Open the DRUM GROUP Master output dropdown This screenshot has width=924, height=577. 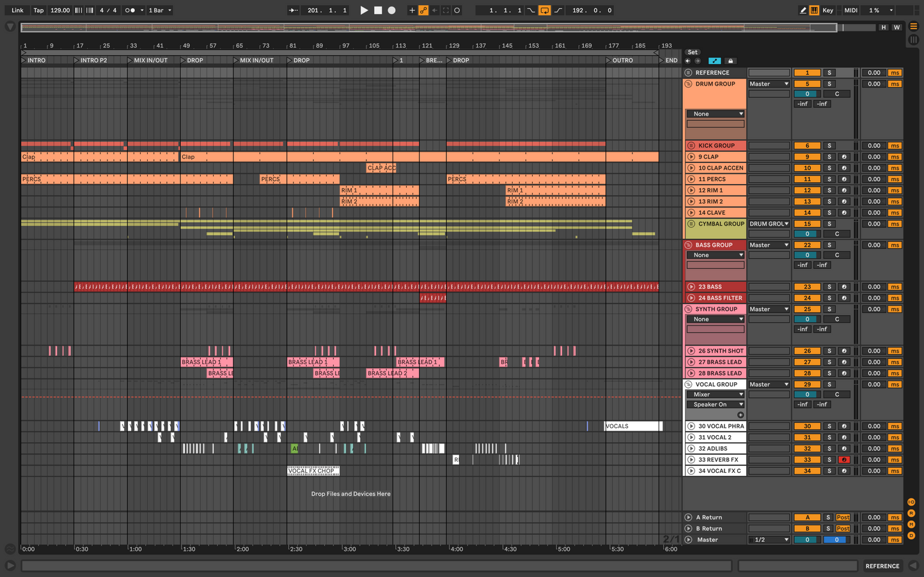(x=769, y=84)
